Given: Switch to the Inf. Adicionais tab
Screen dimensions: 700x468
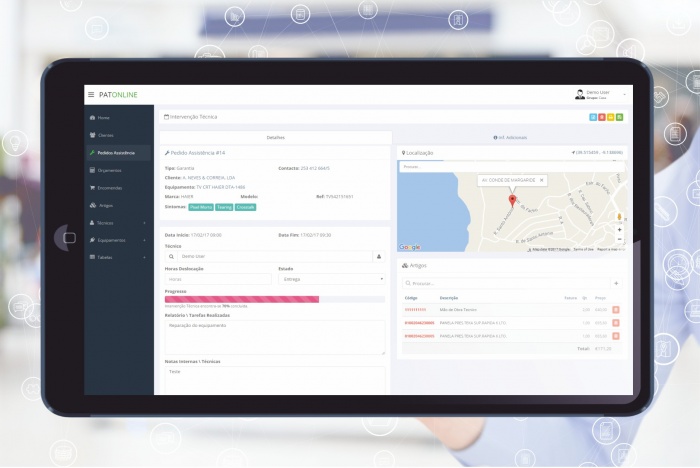Looking at the screenshot, I should (x=510, y=137).
